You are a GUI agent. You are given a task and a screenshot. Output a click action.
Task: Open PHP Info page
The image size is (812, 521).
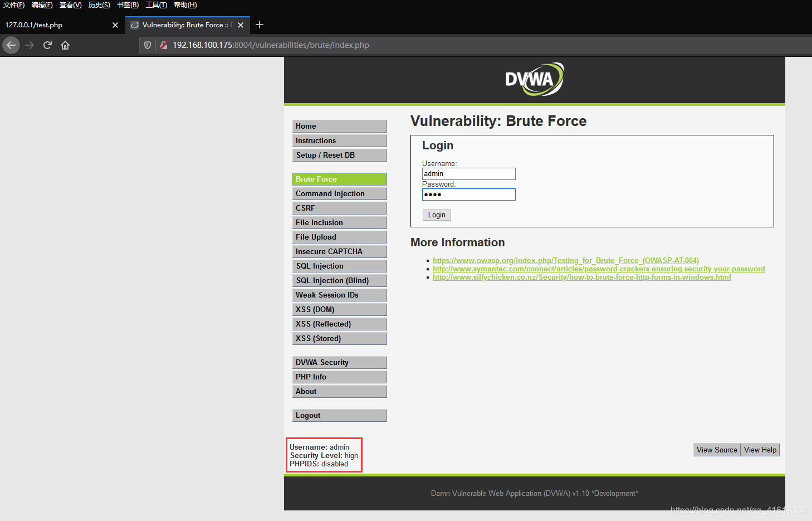click(x=340, y=377)
